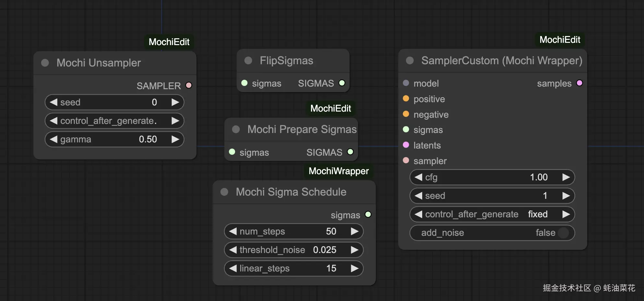Open Mochi Unsampler control_after_generate dropdown
The image size is (644, 301).
click(x=114, y=121)
